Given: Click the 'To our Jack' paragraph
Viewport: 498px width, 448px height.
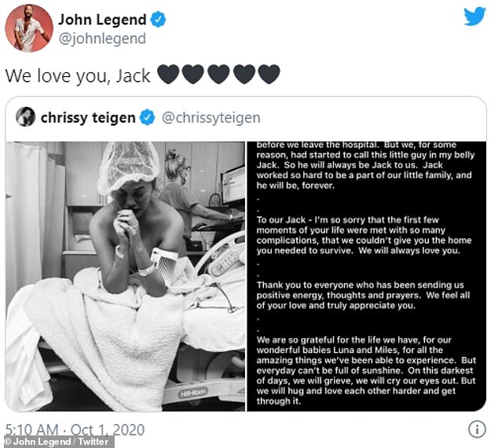Looking at the screenshot, I should [x=364, y=235].
